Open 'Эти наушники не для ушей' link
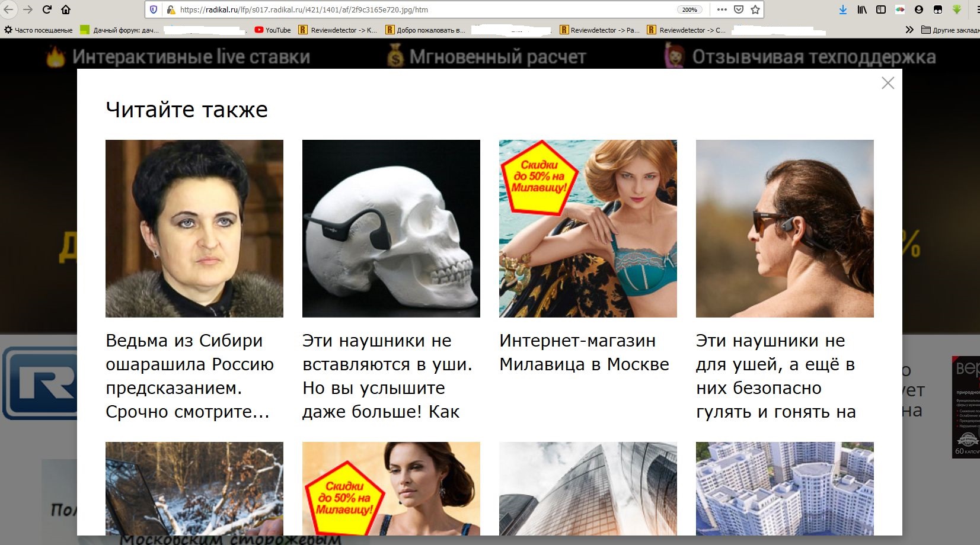Screen dimensions: 980x545 (776, 376)
